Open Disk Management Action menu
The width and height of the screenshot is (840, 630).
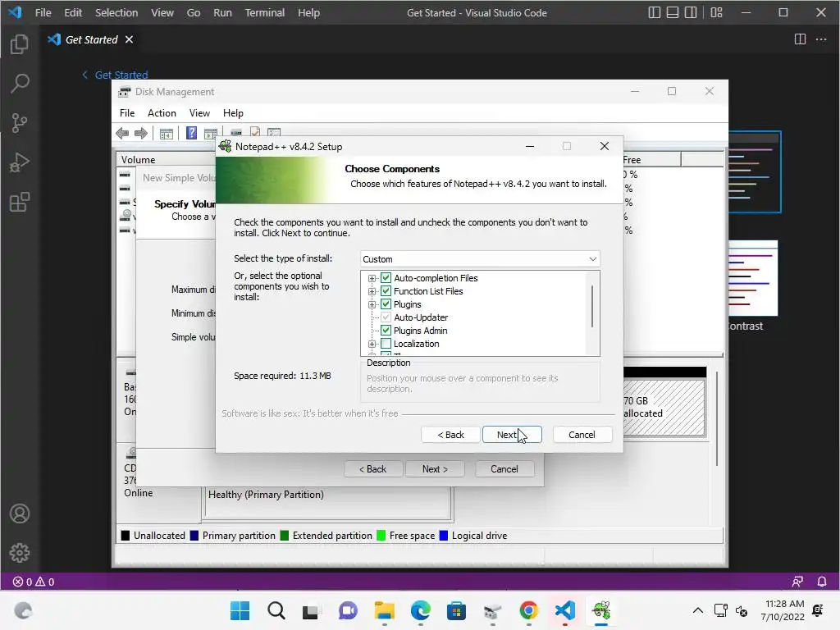point(162,113)
